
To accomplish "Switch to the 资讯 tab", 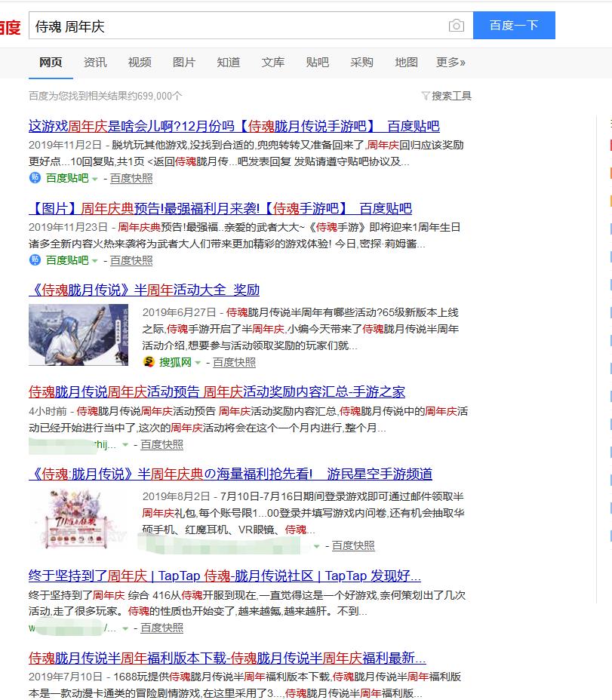I will [95, 63].
